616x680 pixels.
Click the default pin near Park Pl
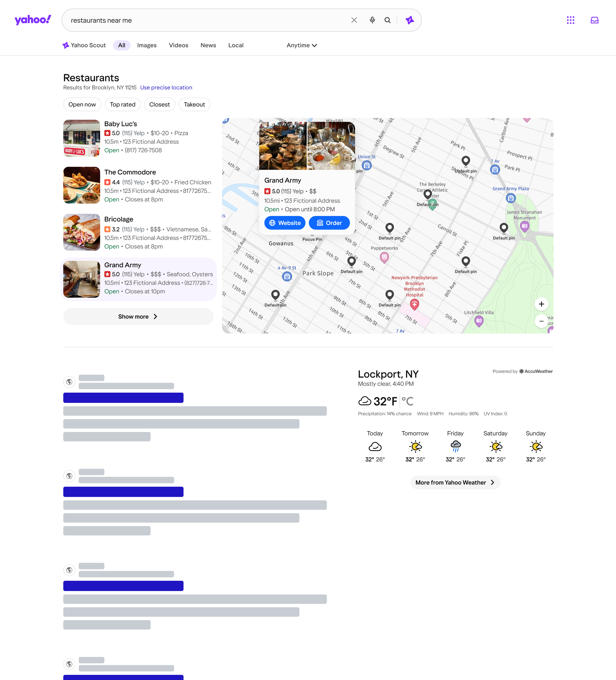point(466,161)
